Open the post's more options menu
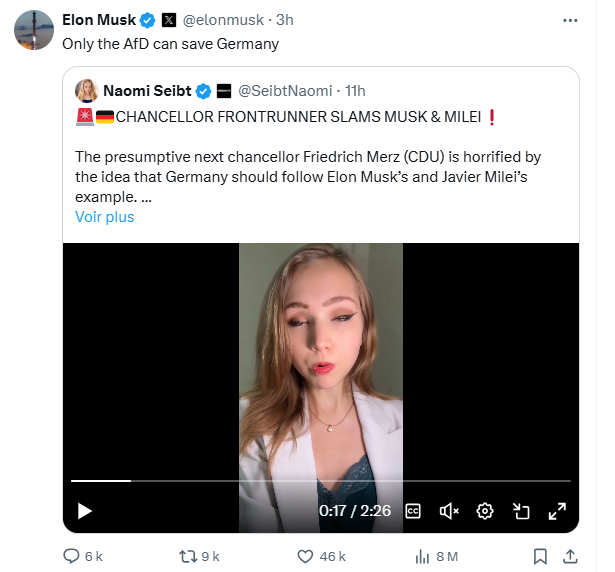Screen dimensions: 615x572 (570, 19)
